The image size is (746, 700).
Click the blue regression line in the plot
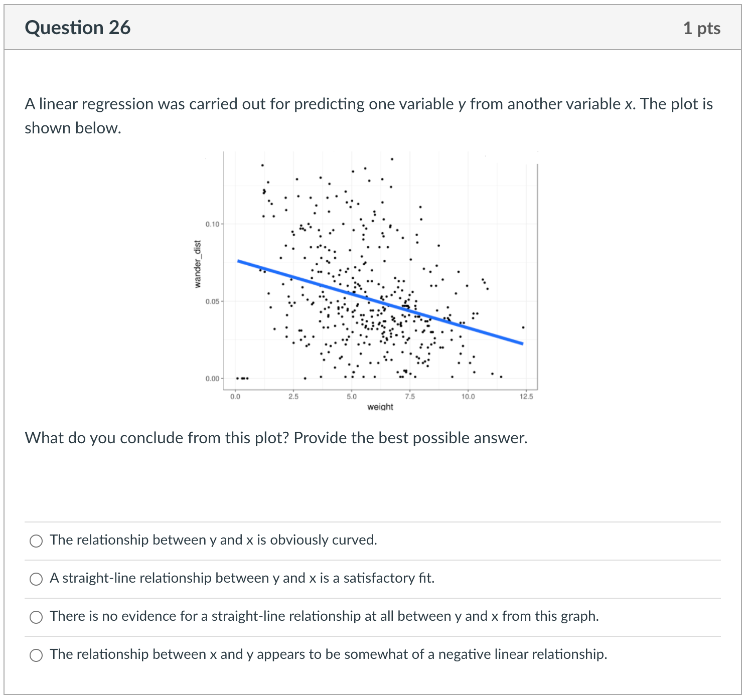[x=380, y=302]
